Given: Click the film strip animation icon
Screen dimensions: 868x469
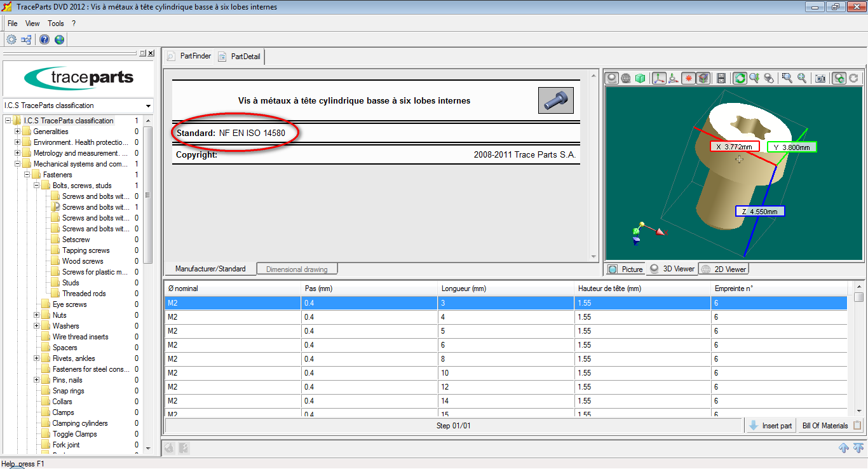Looking at the screenshot, I should pyautogui.click(x=721, y=78).
